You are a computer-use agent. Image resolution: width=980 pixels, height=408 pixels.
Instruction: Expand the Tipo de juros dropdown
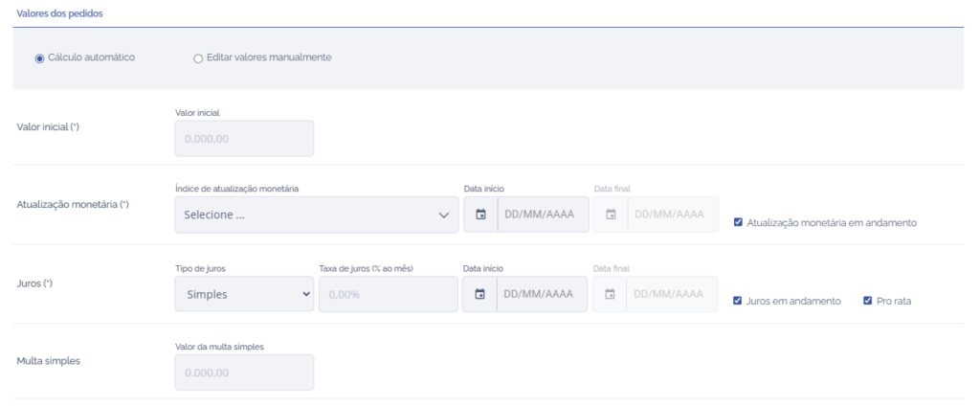pyautogui.click(x=244, y=294)
